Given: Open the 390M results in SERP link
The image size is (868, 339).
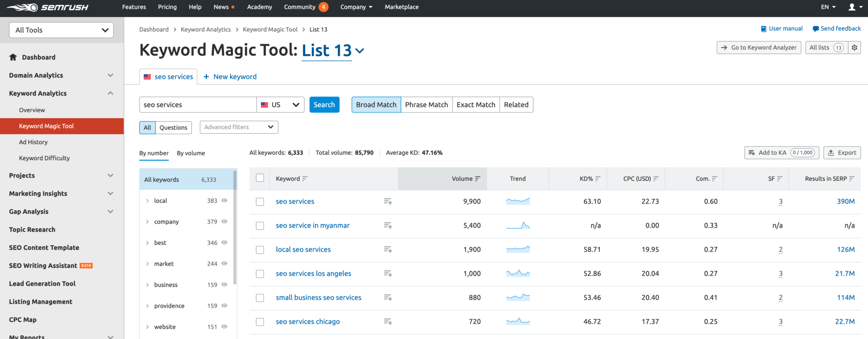Looking at the screenshot, I should 846,202.
